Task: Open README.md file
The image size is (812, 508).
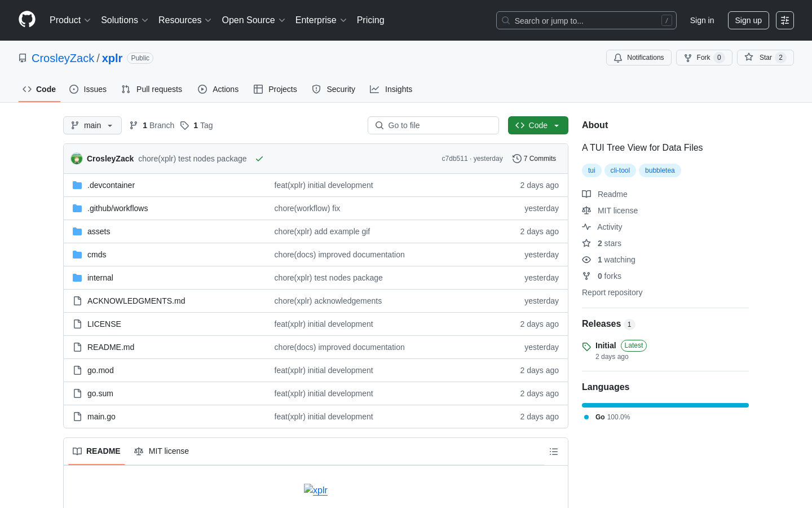Action: (111, 347)
